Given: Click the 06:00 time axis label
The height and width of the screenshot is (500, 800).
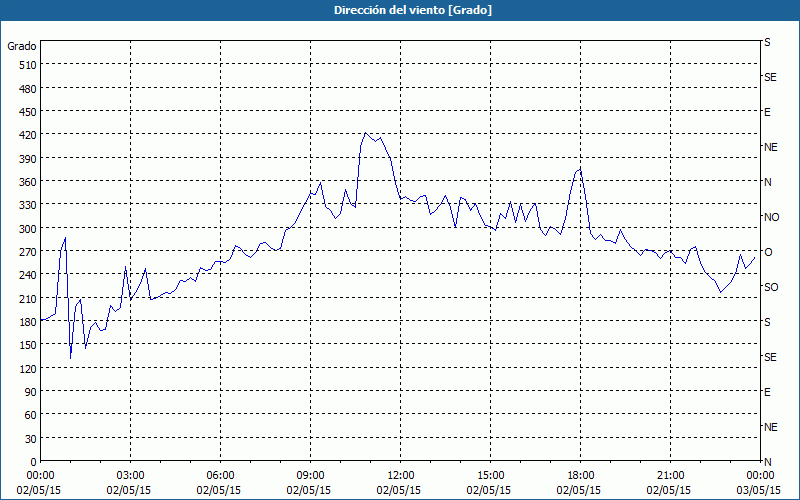Looking at the screenshot, I should [220, 476].
